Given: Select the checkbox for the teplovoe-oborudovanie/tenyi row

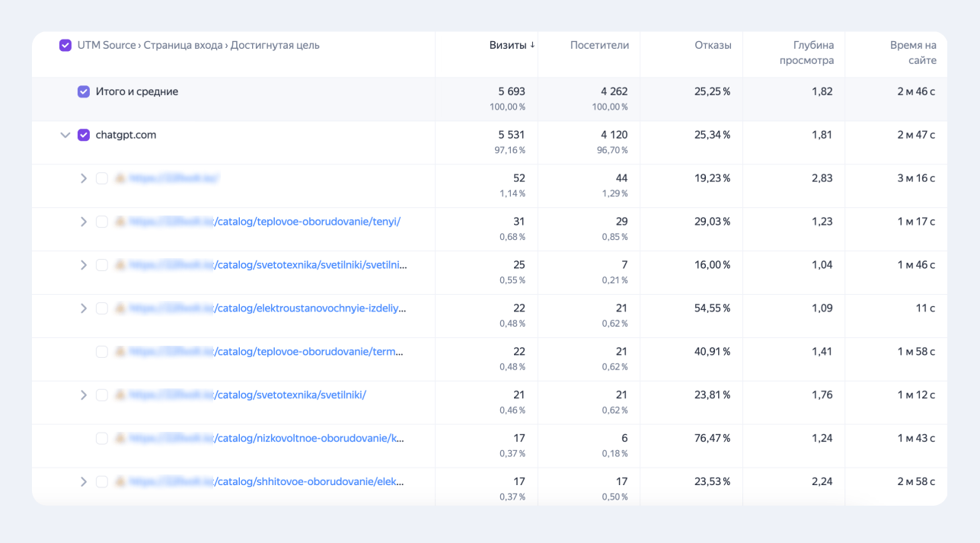Looking at the screenshot, I should tap(102, 222).
